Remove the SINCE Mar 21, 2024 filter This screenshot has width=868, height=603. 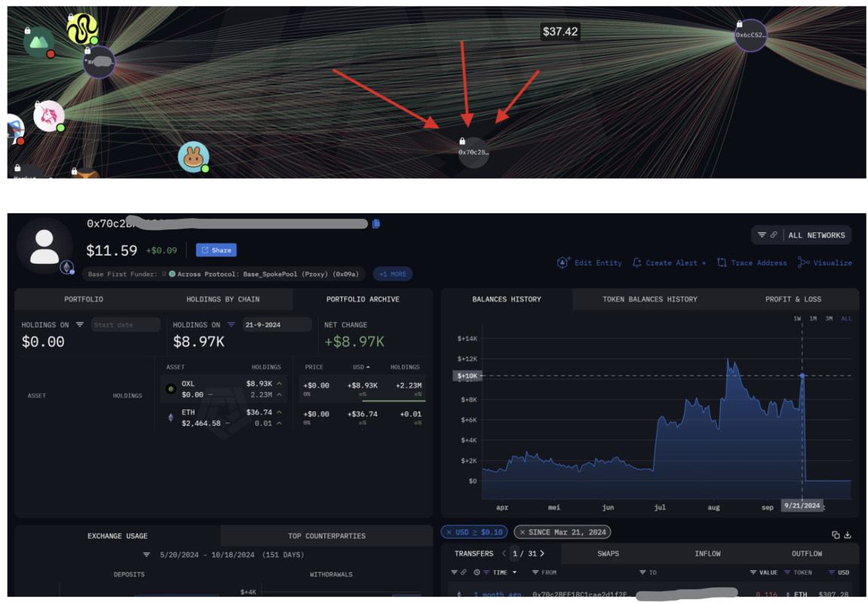(522, 532)
